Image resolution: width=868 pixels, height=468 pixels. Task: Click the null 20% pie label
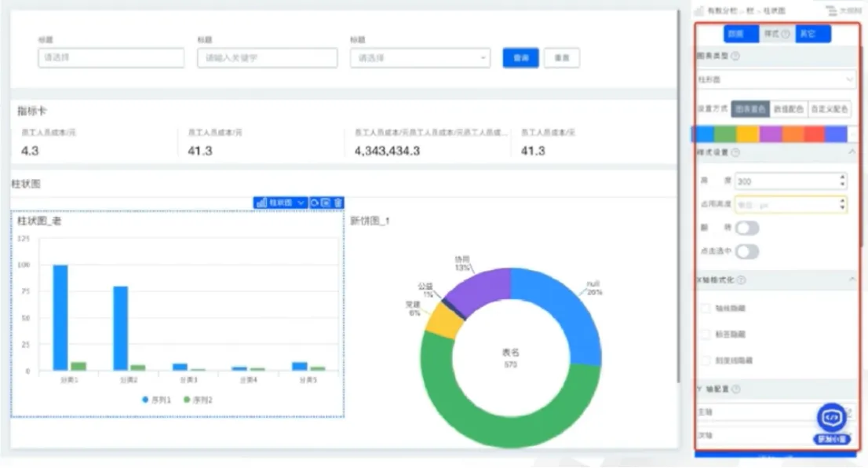tap(594, 288)
